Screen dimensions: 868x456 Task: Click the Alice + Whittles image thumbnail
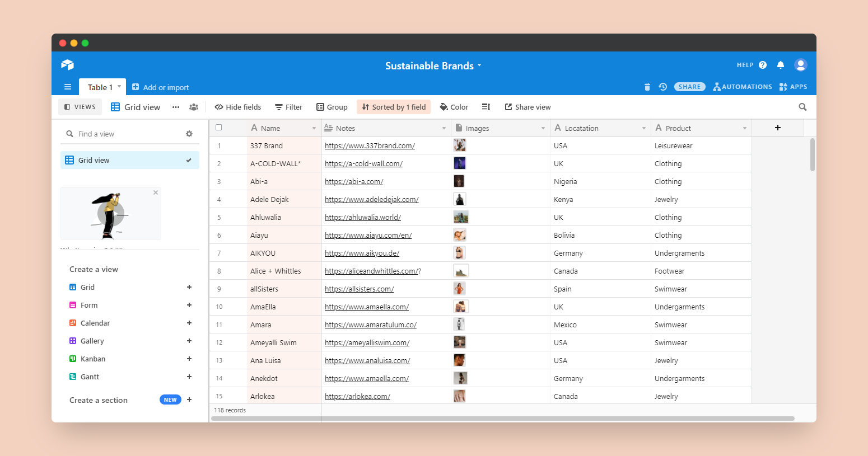pos(461,271)
